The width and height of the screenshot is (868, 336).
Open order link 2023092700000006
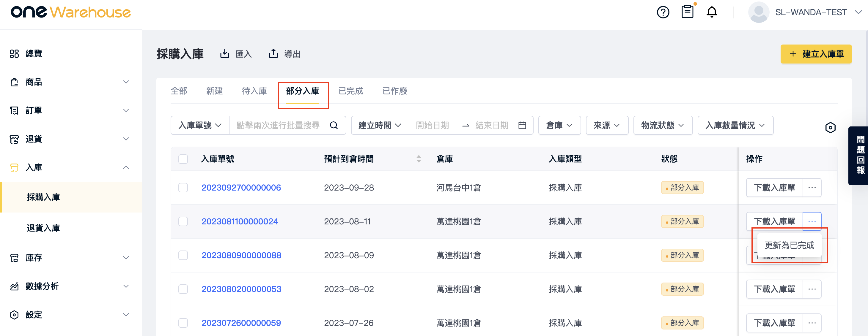pos(241,188)
